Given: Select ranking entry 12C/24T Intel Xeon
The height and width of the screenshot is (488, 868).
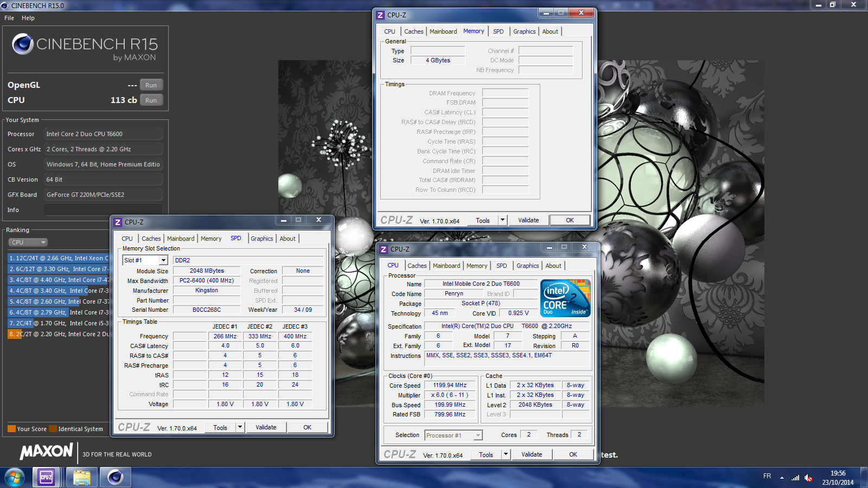Looking at the screenshot, I should (x=59, y=258).
